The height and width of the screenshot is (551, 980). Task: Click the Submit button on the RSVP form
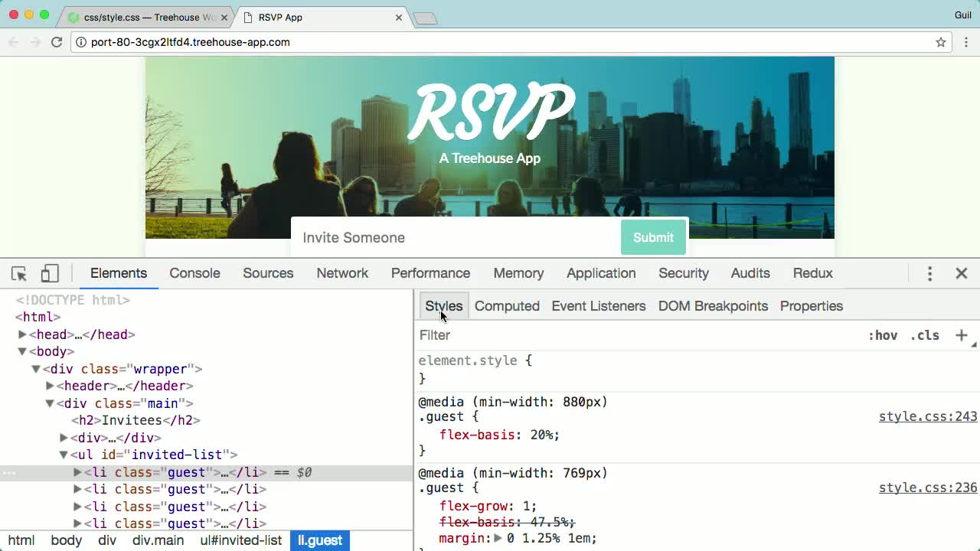[x=653, y=237]
